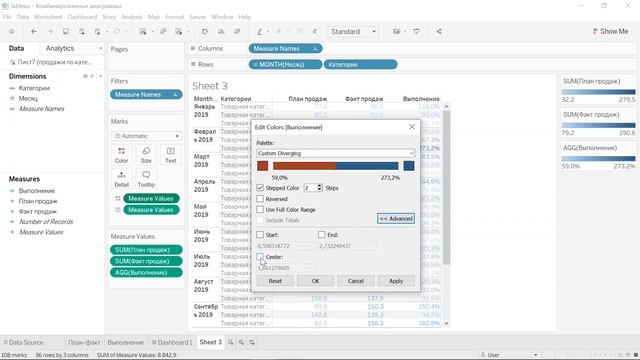Check the End value checkbox
This screenshot has height=360, width=640.
[322, 235]
